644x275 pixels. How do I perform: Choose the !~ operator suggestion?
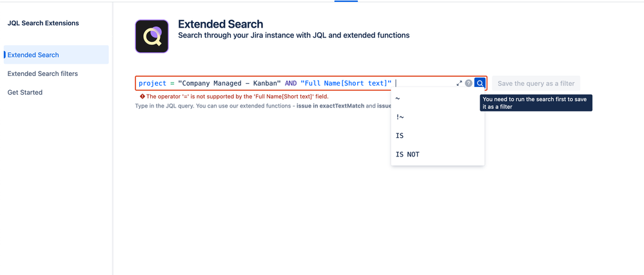[438, 117]
